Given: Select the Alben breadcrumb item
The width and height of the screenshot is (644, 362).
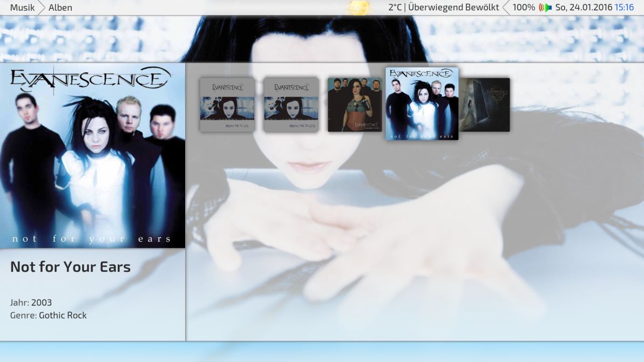Looking at the screenshot, I should coord(60,8).
